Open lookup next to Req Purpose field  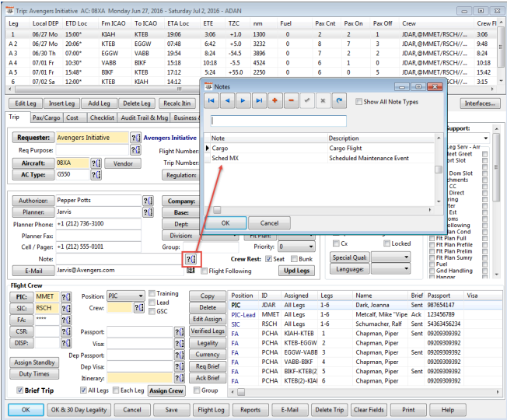coord(135,149)
